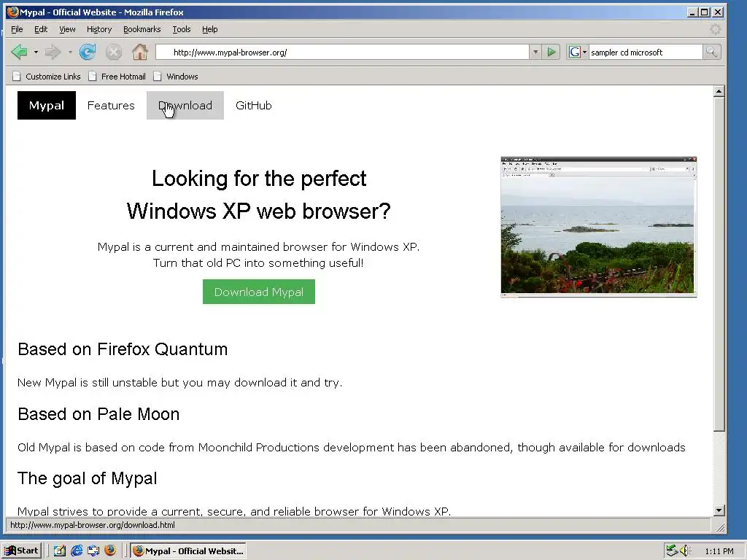Click the Mypal logo navigation button

(47, 105)
